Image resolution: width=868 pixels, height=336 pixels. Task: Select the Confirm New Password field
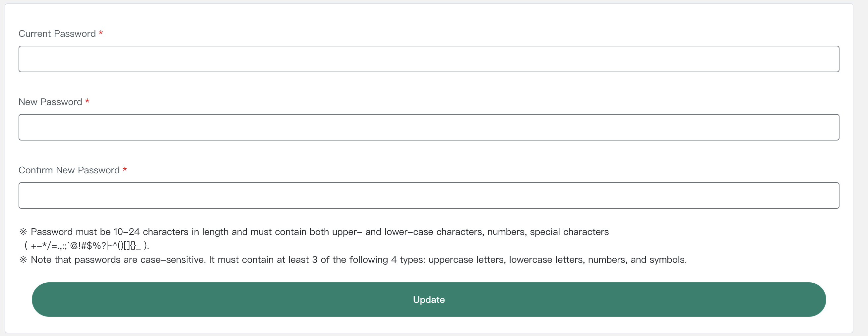pos(429,196)
